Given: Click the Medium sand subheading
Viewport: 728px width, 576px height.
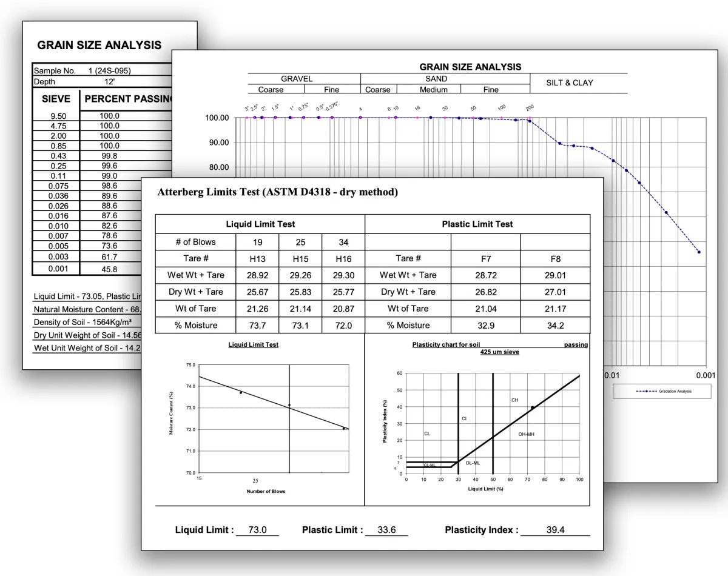Looking at the screenshot, I should pos(434,90).
